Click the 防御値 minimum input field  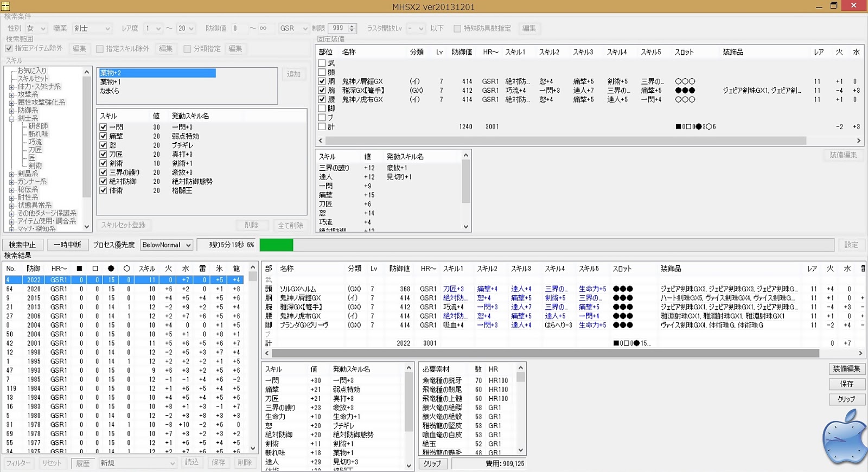pyautogui.click(x=239, y=28)
